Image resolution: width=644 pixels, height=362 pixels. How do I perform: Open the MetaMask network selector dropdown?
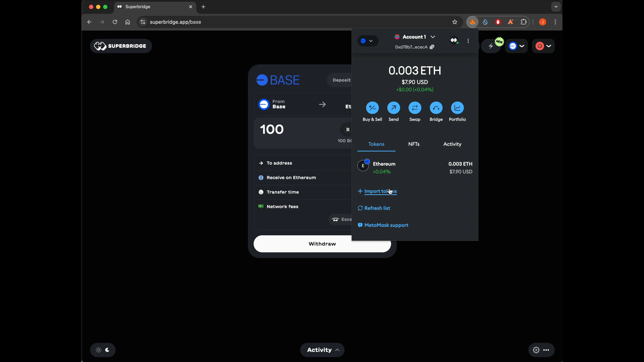tap(367, 41)
